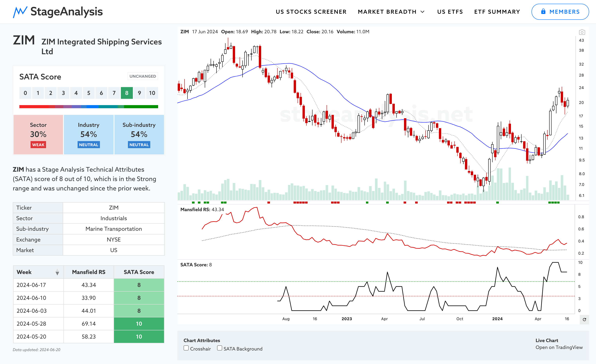This screenshot has height=364, width=596.
Task: Click Data updated: 2024-06-20 text
Action: pos(36,350)
